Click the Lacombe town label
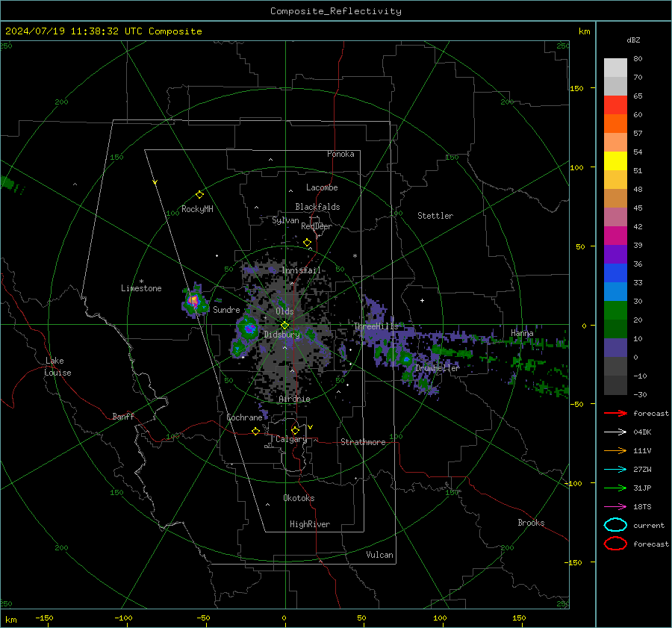672x628 pixels. click(322, 187)
